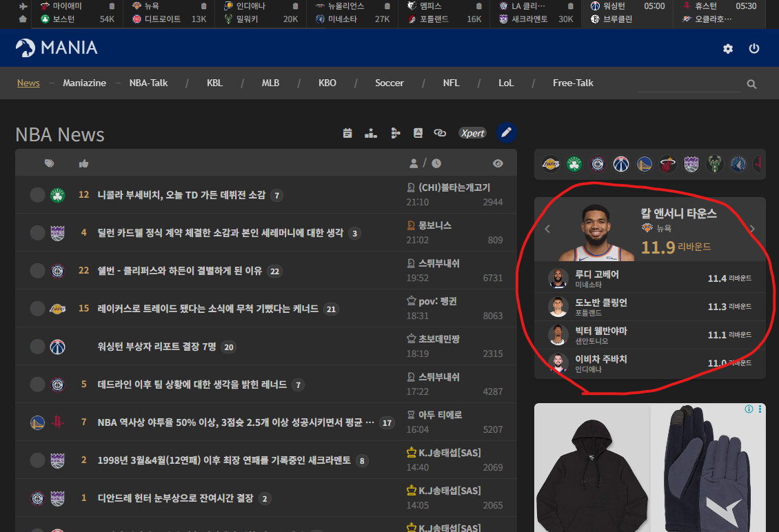Click the power logout icon
Image resolution: width=779 pixels, height=532 pixels.
pyautogui.click(x=754, y=49)
